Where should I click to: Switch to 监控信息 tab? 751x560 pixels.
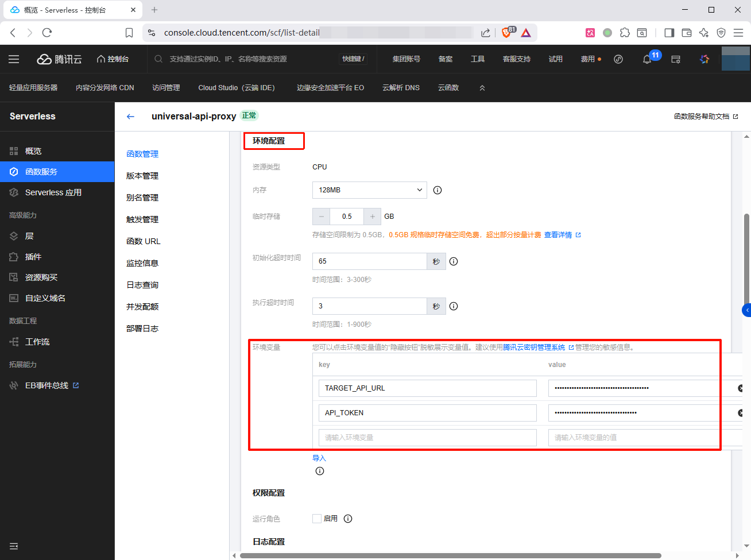(x=142, y=263)
